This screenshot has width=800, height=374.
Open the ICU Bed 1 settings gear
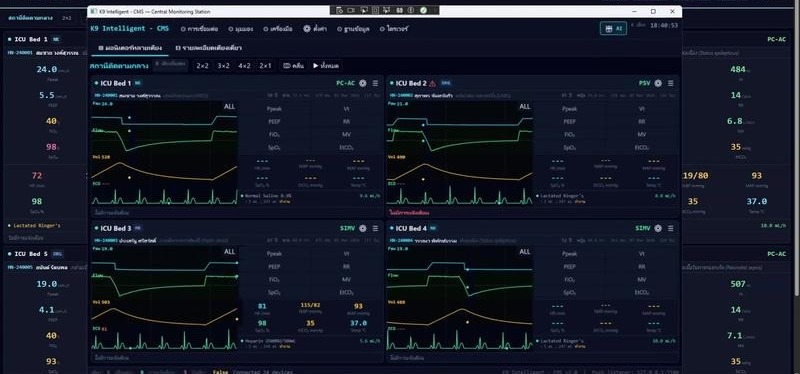363,83
